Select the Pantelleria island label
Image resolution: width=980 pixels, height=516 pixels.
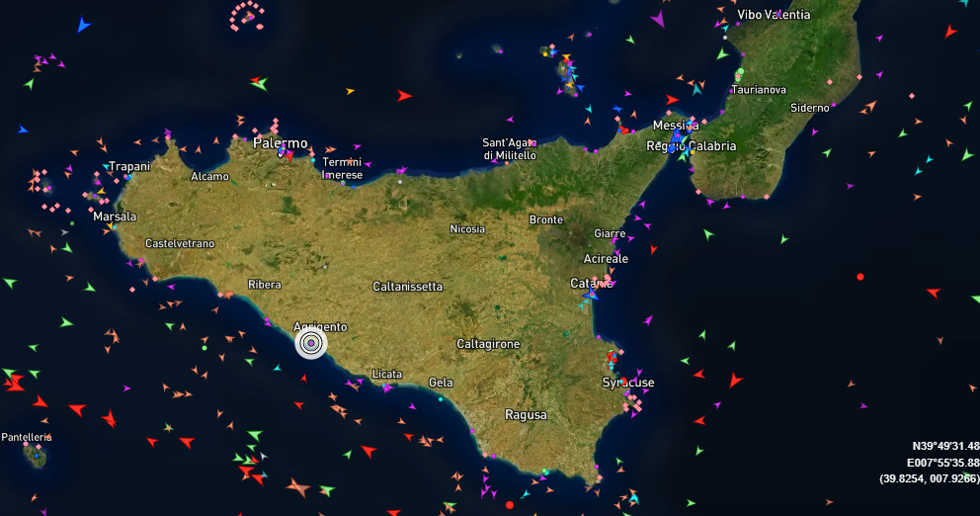(27, 437)
